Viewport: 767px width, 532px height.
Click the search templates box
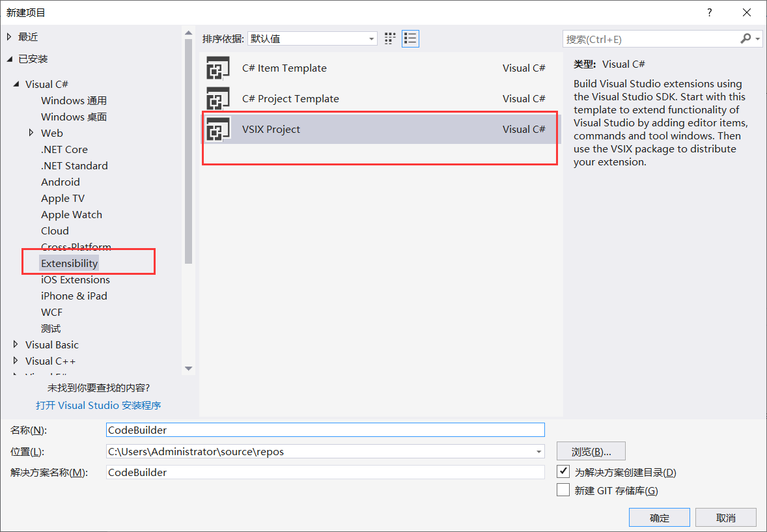click(x=652, y=39)
